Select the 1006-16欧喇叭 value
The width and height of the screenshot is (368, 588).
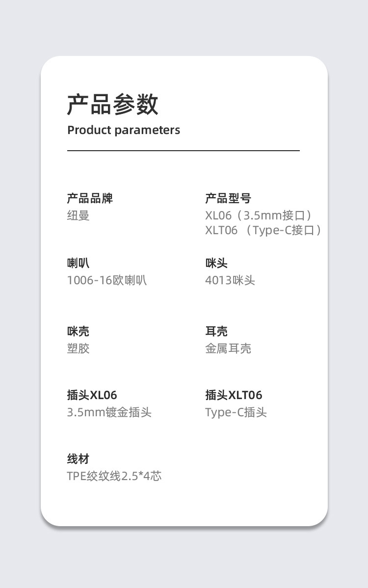pyautogui.click(x=107, y=280)
